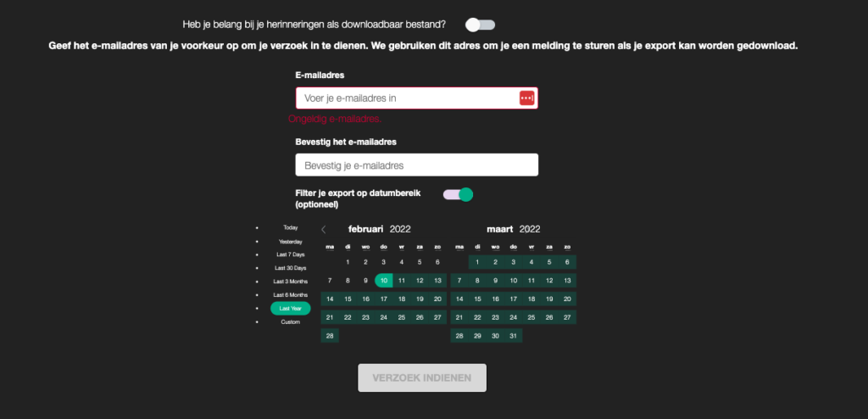Select 31 maart in the calendar
868x419 pixels.
pyautogui.click(x=514, y=336)
